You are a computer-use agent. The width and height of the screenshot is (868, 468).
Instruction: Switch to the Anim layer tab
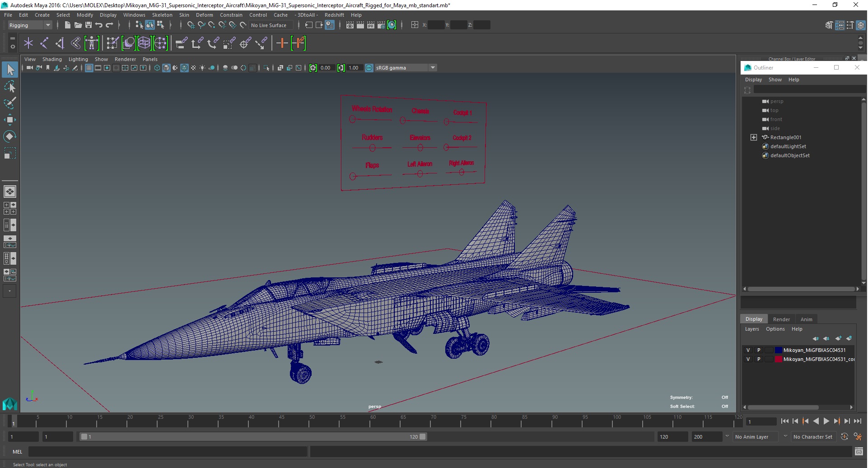click(806, 319)
